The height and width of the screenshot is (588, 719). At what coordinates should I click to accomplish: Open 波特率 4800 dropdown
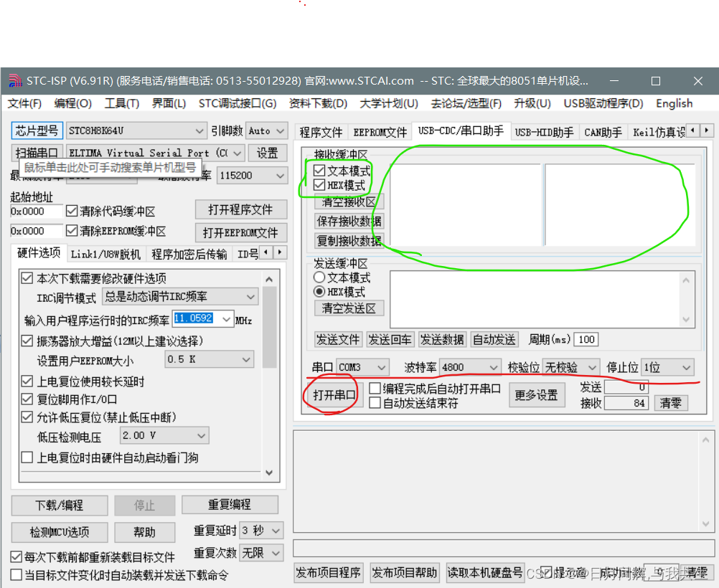(469, 367)
